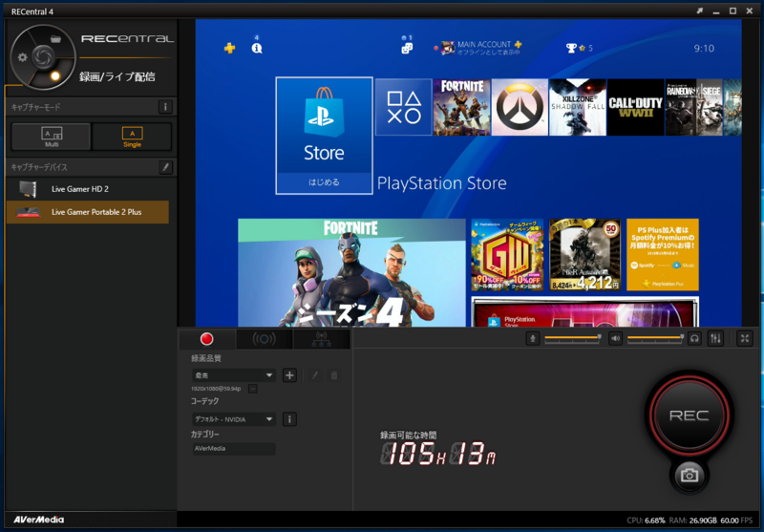The height and width of the screenshot is (532, 764).
Task: Open the codec dropdown
Action: 234,419
